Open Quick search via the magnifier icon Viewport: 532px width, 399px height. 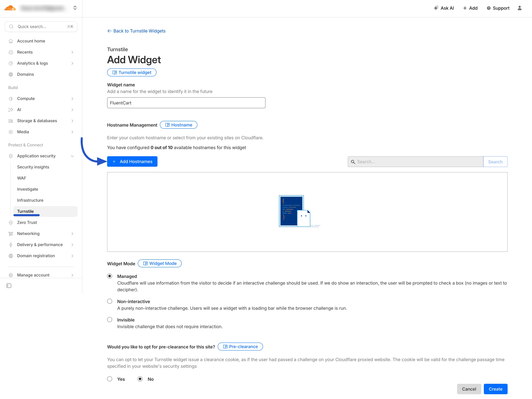click(11, 26)
